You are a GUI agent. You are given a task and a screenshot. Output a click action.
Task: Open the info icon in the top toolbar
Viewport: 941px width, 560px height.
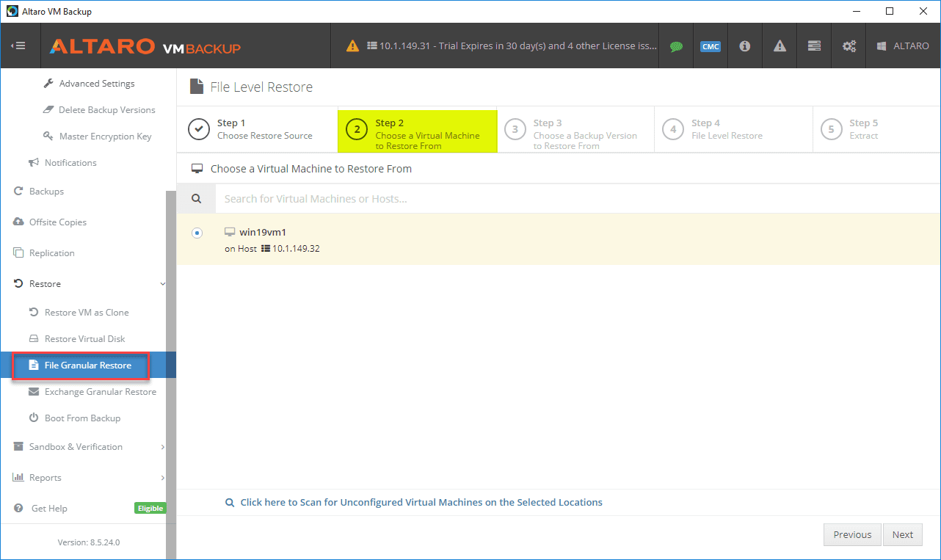pyautogui.click(x=744, y=46)
